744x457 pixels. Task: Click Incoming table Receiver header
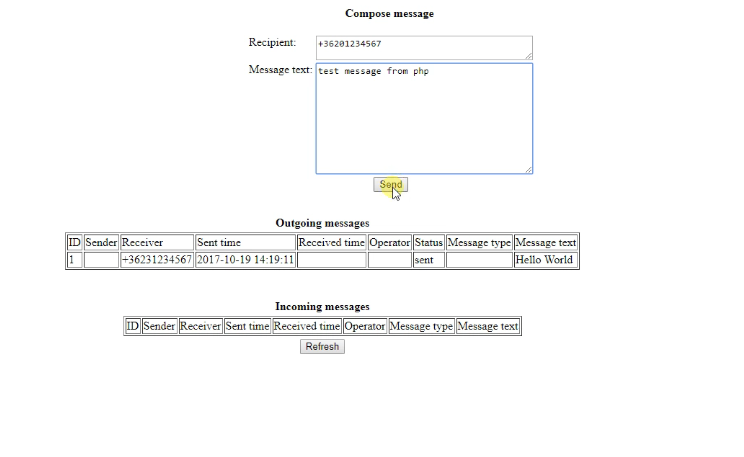click(200, 326)
